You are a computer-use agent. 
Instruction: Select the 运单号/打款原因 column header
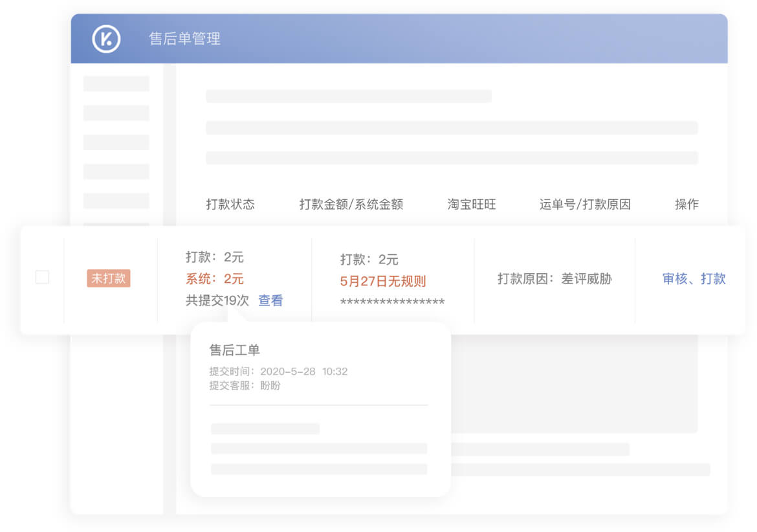tap(585, 205)
